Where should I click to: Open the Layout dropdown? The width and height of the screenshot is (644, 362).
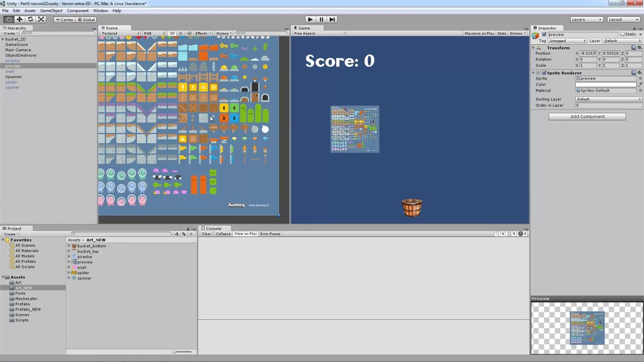(623, 19)
